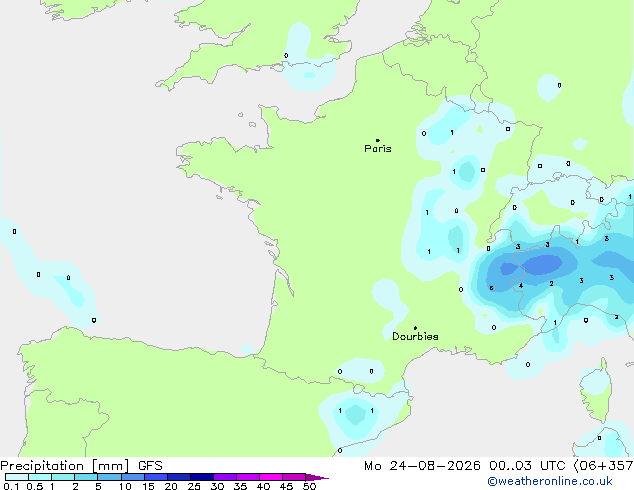Click the '0.5' legend scale value
Image resolution: width=634 pixels, height=490 pixels.
[x=35, y=486]
